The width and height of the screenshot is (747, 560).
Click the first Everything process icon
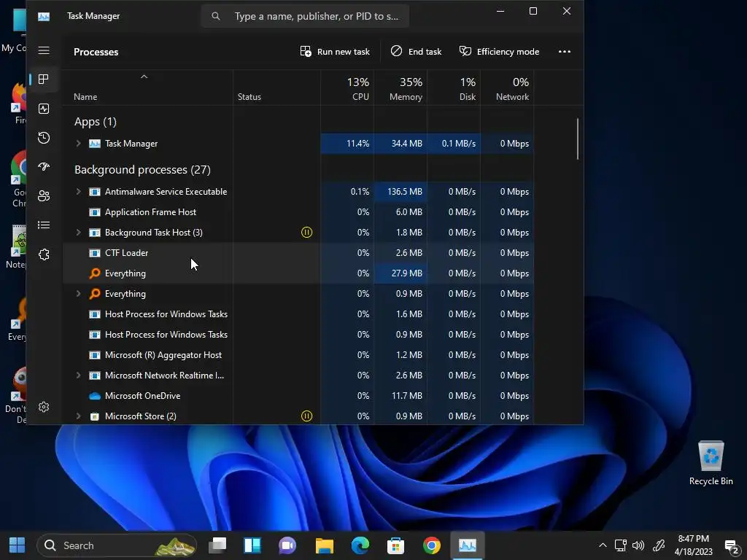coord(95,273)
